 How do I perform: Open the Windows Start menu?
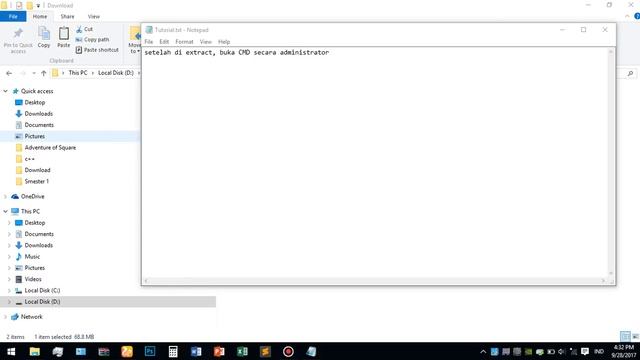point(11,351)
